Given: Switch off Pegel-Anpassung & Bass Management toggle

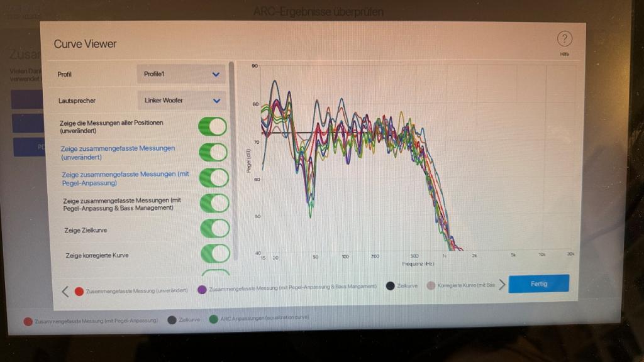Looking at the screenshot, I should pyautogui.click(x=214, y=203).
